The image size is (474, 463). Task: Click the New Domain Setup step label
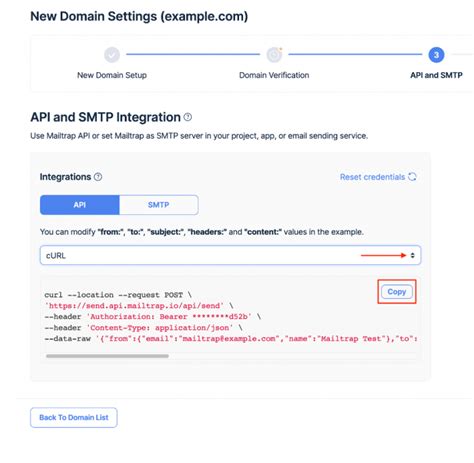click(112, 75)
